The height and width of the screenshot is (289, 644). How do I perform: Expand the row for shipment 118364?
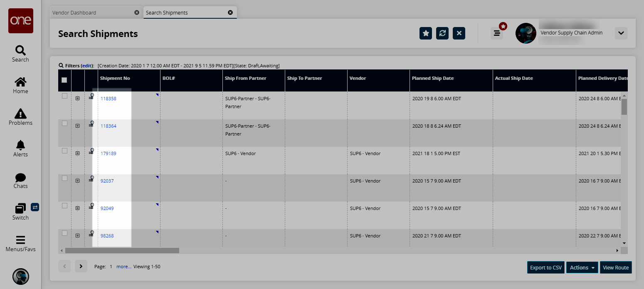(x=77, y=126)
